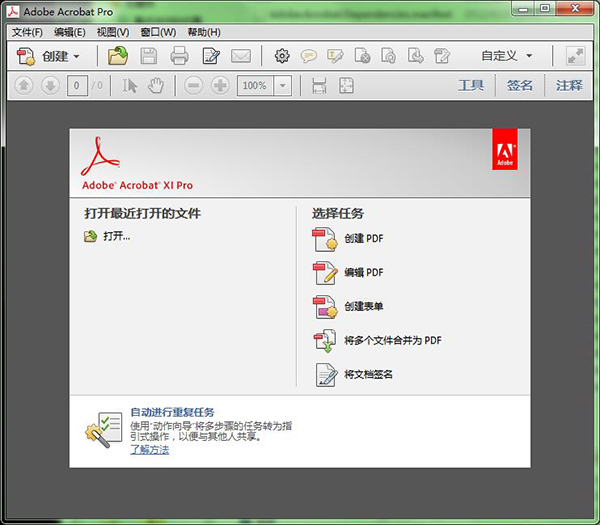This screenshot has width=600, height=525.
Task: Click the Delete page icon
Action: (362, 56)
